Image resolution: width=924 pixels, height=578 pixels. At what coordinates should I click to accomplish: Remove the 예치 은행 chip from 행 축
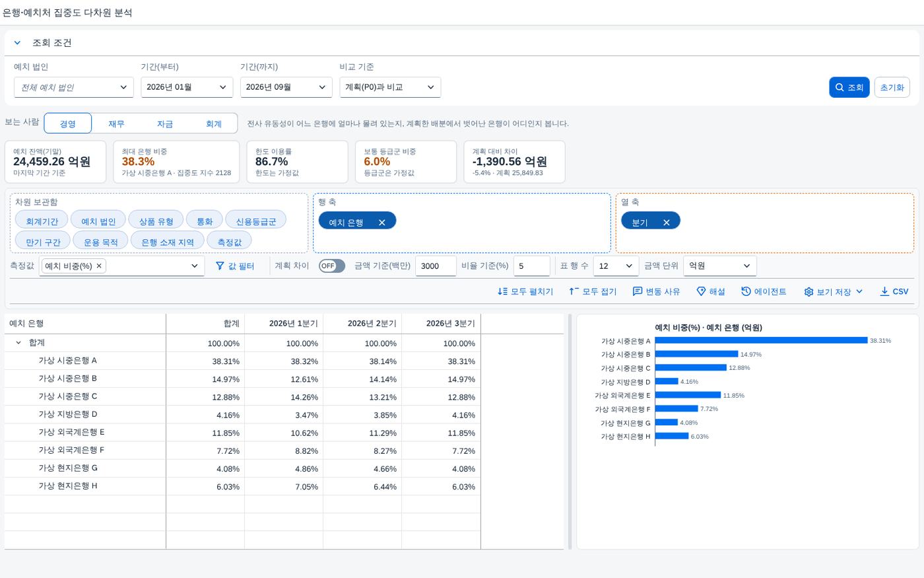381,223
